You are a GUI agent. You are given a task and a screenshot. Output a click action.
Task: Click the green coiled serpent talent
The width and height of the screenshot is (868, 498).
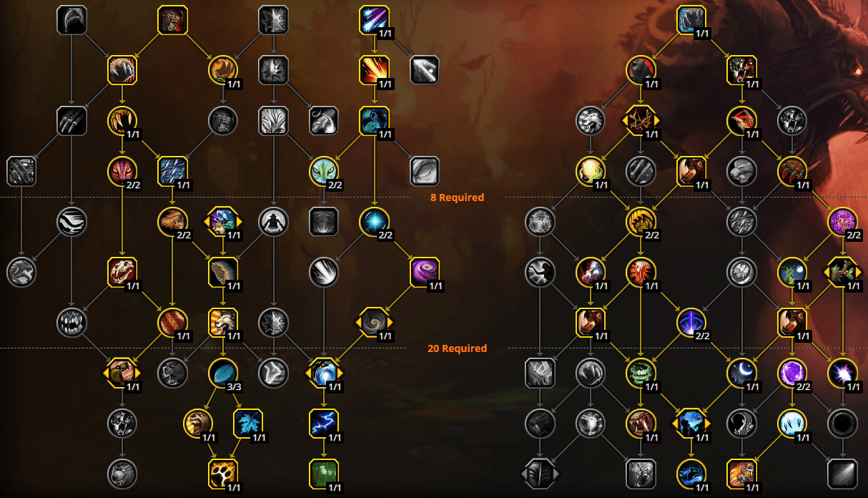click(x=641, y=373)
